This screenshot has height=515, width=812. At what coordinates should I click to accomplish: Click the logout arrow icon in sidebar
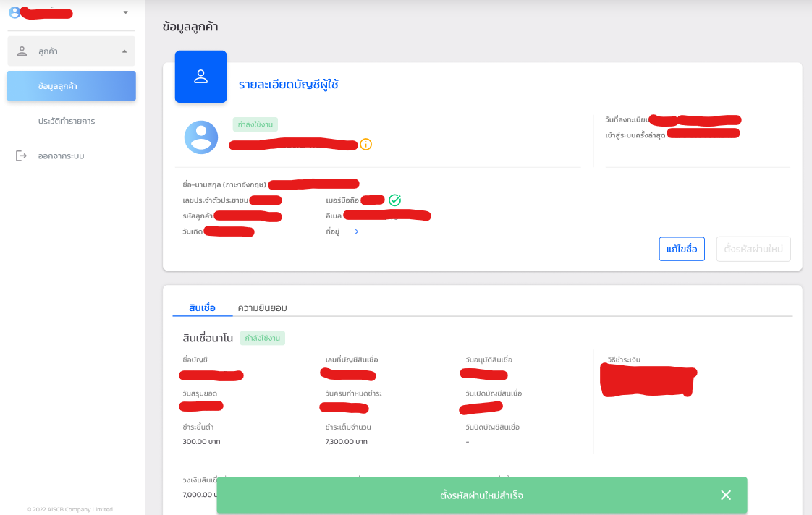point(21,156)
